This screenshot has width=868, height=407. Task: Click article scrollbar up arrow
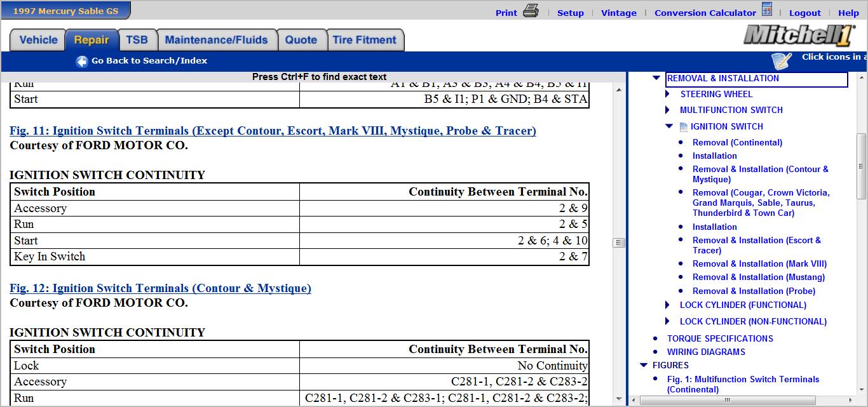(619, 90)
